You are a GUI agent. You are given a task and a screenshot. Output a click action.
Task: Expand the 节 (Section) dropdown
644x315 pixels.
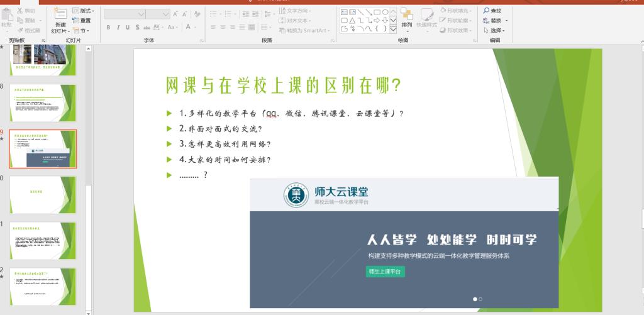tap(82, 30)
